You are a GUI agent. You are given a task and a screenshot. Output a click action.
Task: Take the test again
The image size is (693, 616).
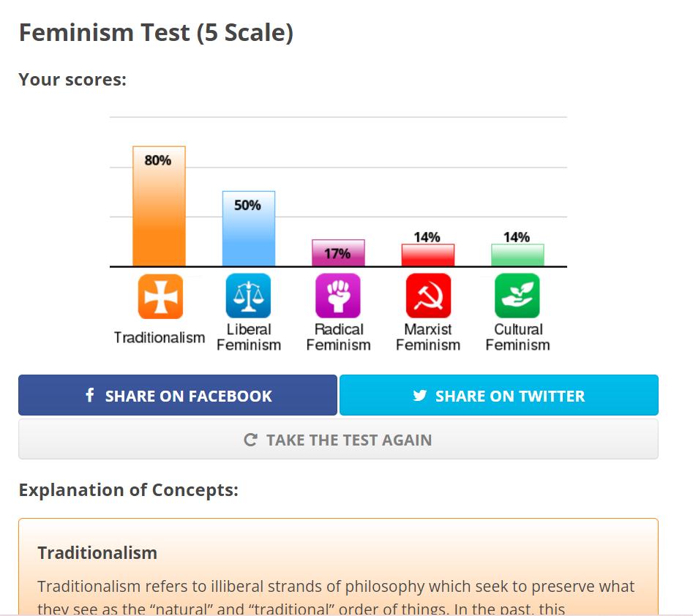click(x=338, y=440)
